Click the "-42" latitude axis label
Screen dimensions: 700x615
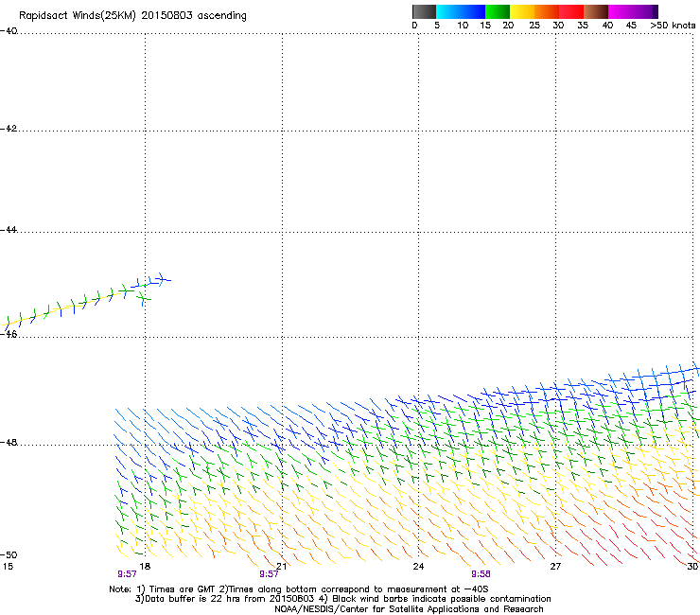click(x=9, y=129)
